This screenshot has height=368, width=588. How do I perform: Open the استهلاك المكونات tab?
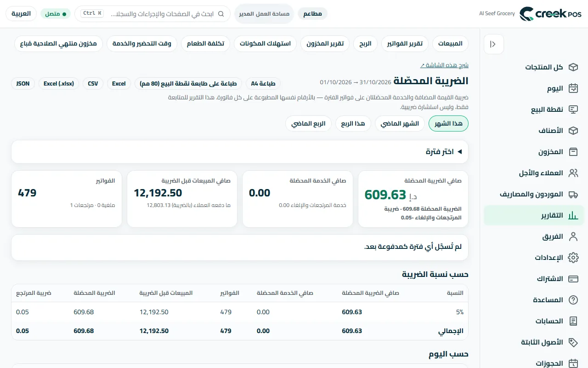pyautogui.click(x=266, y=44)
